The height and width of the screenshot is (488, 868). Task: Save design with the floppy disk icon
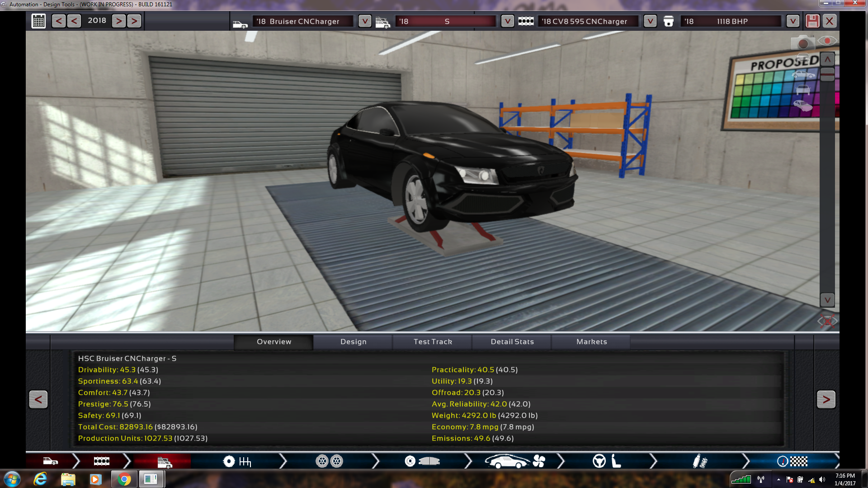(812, 21)
